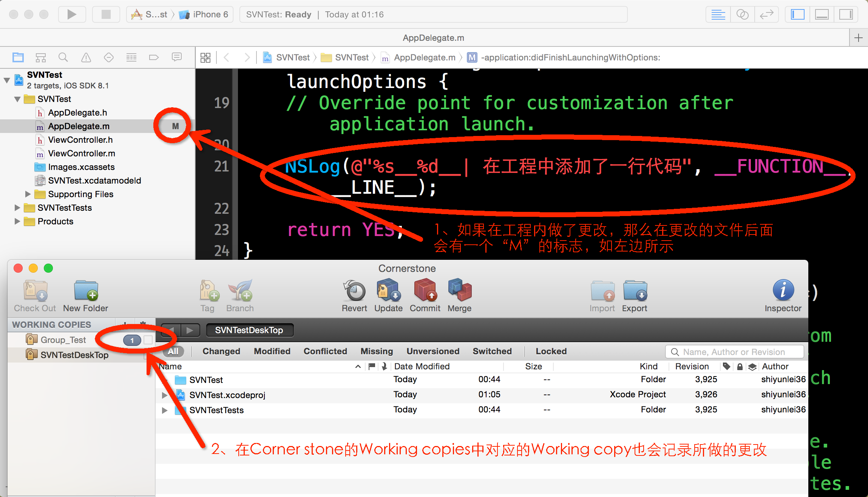This screenshot has width=868, height=497.
Task: Open the symbol navigator
Action: click(41, 57)
